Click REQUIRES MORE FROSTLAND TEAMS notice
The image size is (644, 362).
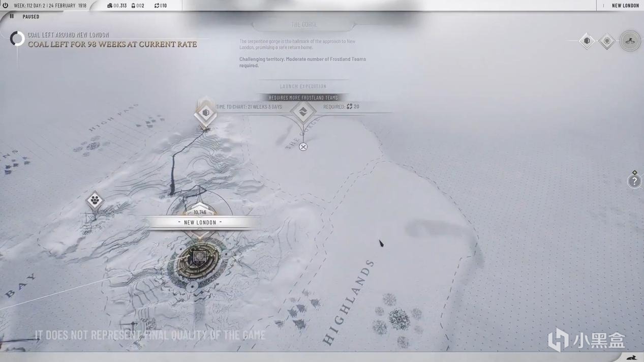point(303,98)
